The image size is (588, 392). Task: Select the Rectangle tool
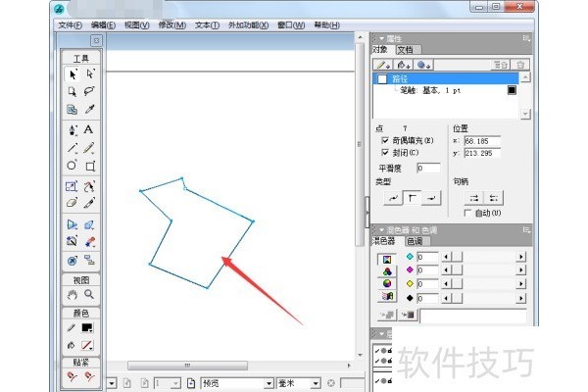click(x=90, y=166)
